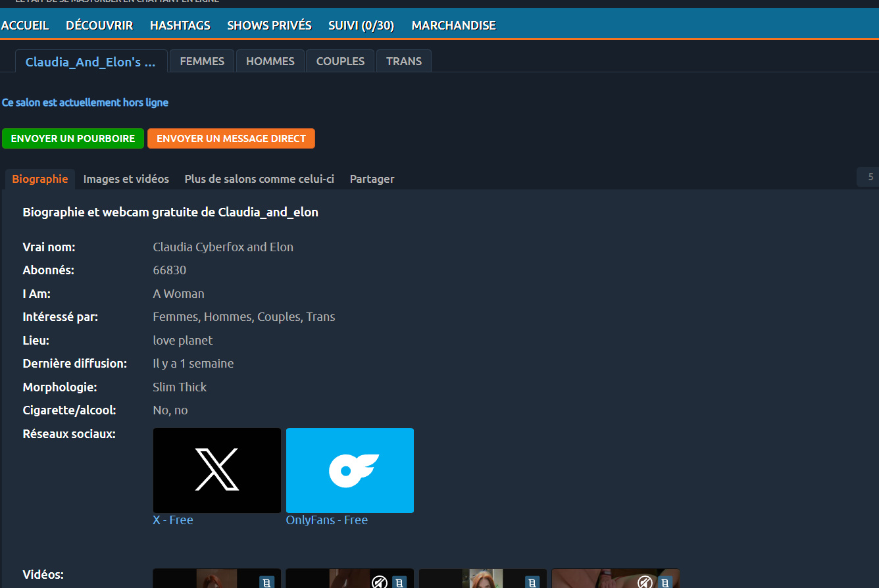The width and height of the screenshot is (879, 588).
Task: Switch to the TRANS tab
Action: [404, 61]
